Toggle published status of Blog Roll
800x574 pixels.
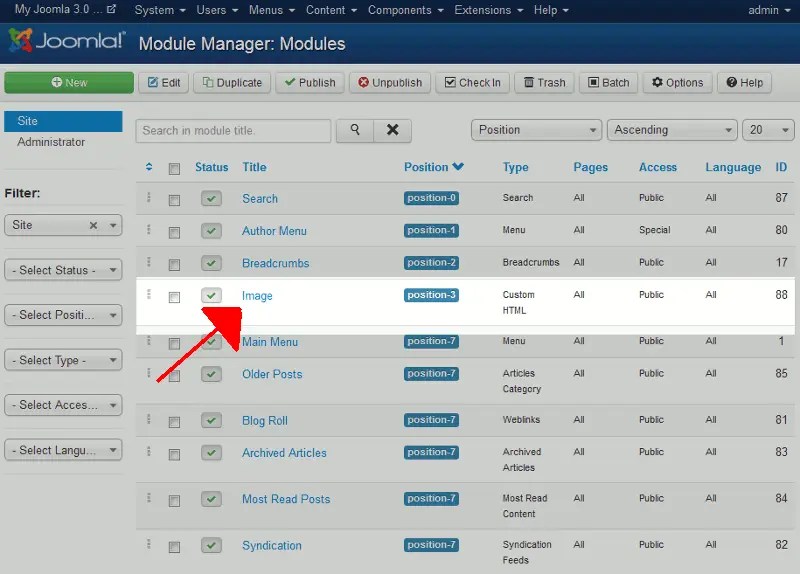(x=211, y=420)
